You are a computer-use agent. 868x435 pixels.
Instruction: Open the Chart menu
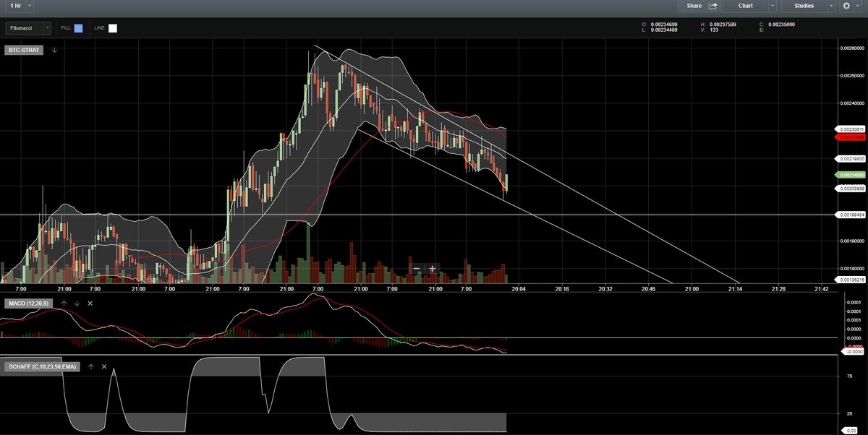[745, 6]
